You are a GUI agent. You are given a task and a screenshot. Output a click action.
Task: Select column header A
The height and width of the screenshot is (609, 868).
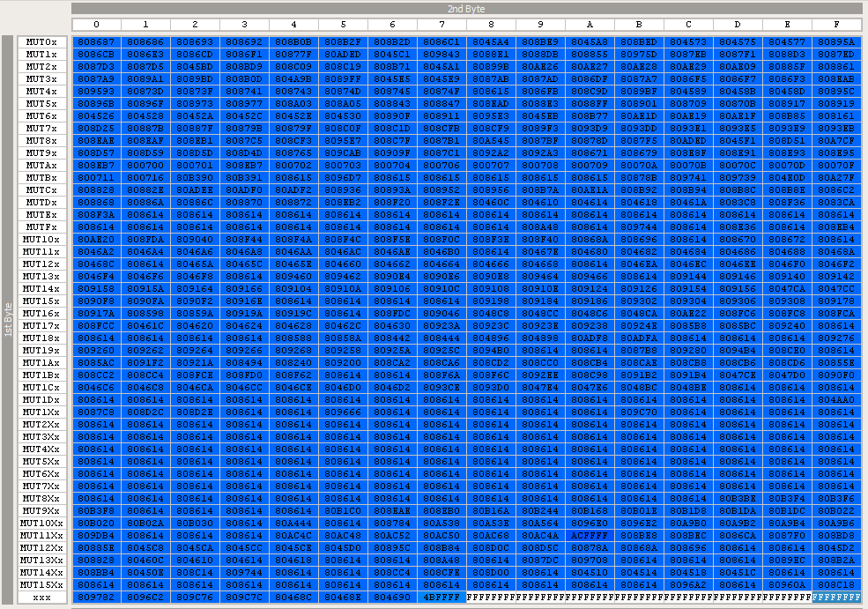590,25
